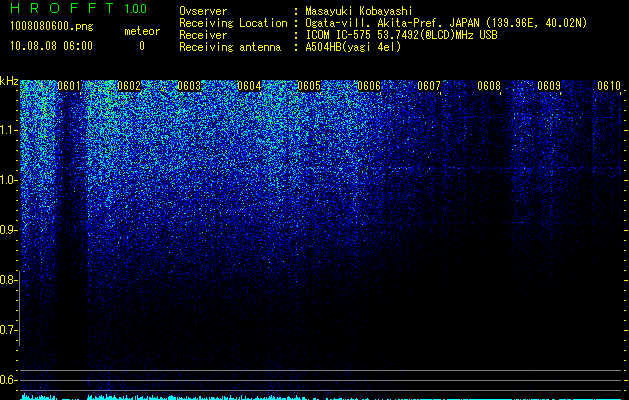
Task: Click the cyan signal level graph at bottom
Action: (321, 397)
